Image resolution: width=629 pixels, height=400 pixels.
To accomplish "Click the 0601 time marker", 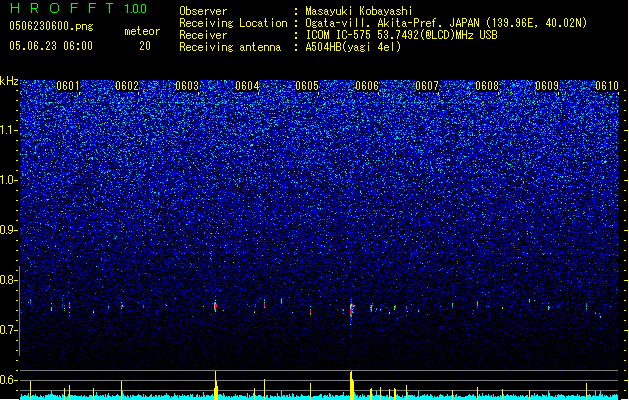I will (x=68, y=86).
